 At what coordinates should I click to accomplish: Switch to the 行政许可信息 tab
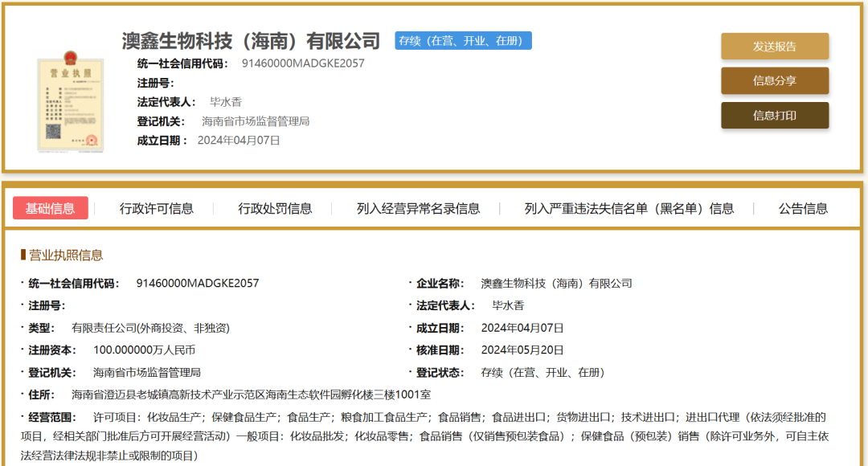click(x=157, y=208)
